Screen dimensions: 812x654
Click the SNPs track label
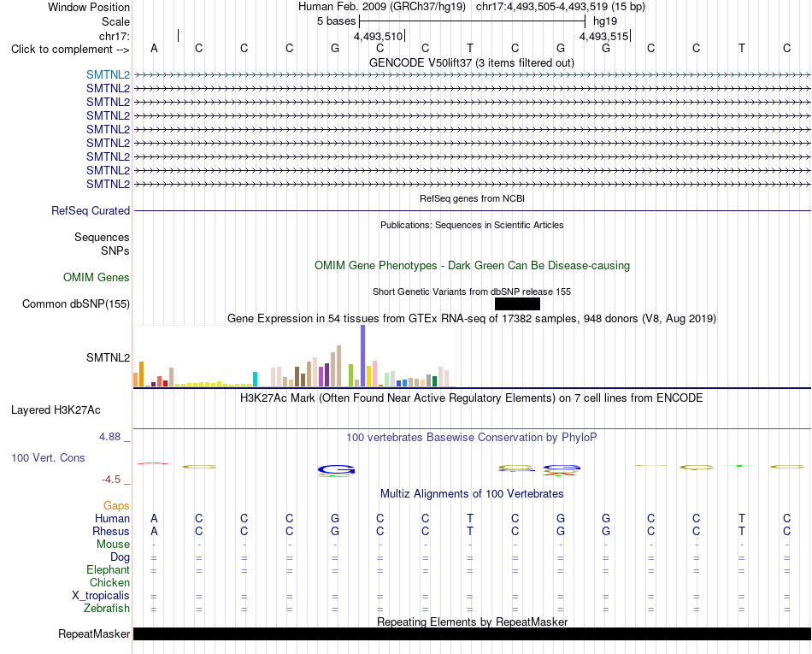(x=115, y=250)
